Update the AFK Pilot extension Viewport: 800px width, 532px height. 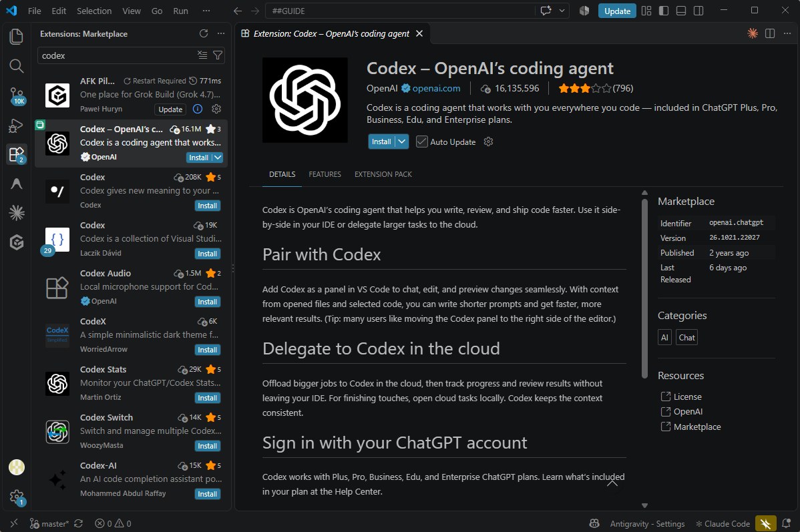point(170,109)
